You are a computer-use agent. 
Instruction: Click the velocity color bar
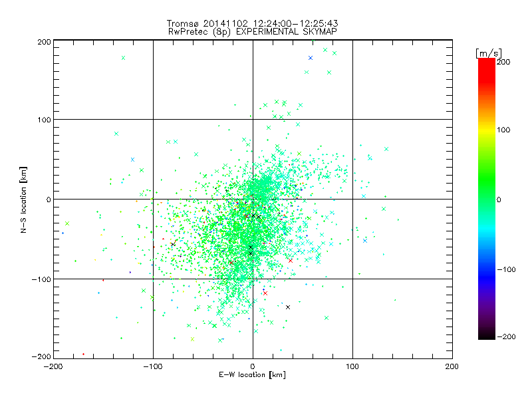point(487,199)
